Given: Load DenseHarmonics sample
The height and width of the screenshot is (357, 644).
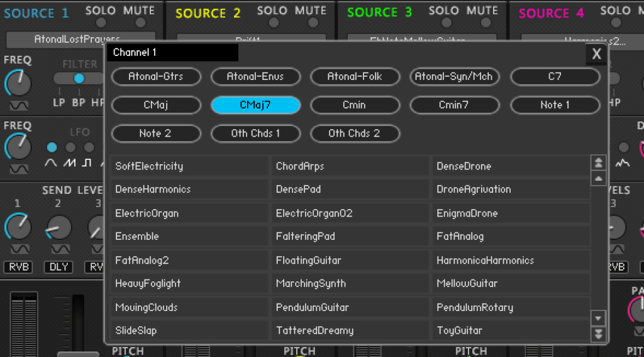Looking at the screenshot, I should [x=189, y=190].
